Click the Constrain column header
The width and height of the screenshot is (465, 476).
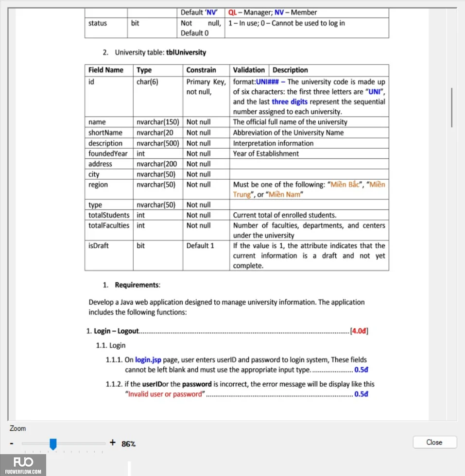[206, 70]
